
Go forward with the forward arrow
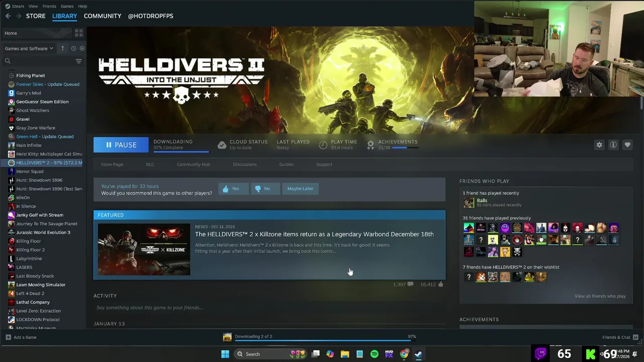(19, 16)
